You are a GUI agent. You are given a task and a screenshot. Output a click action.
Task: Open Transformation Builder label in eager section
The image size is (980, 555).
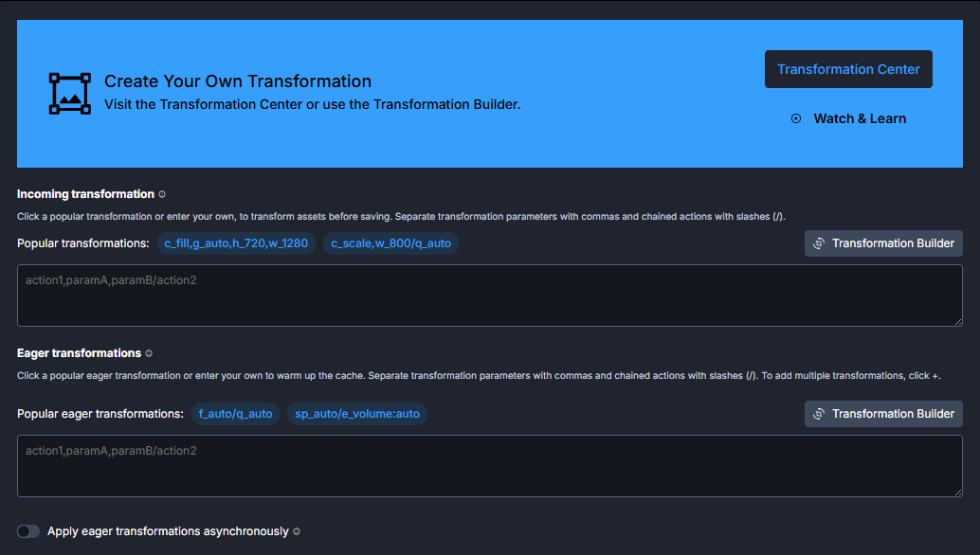(x=893, y=414)
